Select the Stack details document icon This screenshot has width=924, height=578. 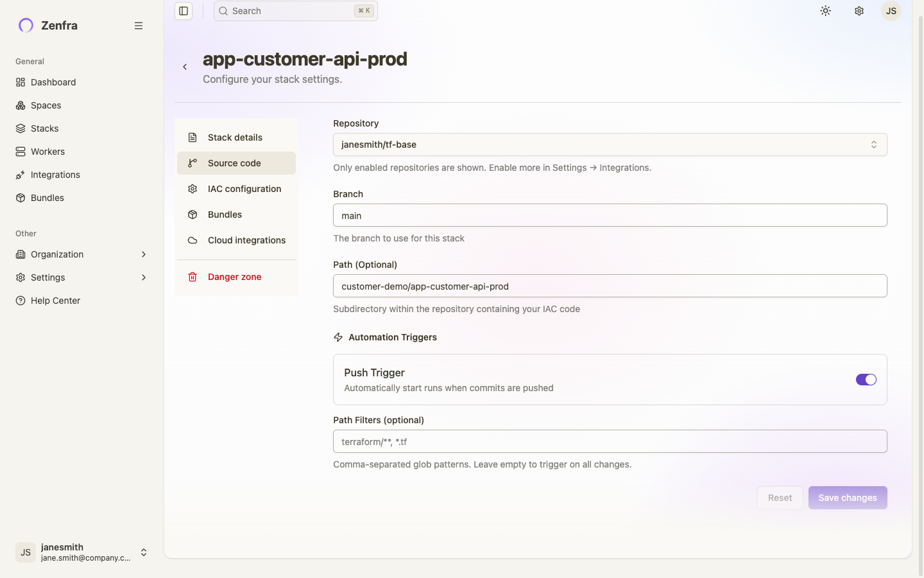click(x=192, y=137)
